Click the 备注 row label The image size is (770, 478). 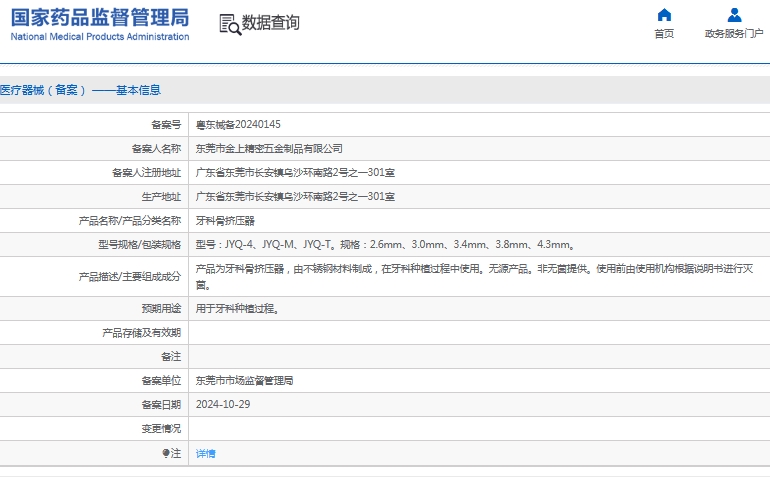[171, 357]
